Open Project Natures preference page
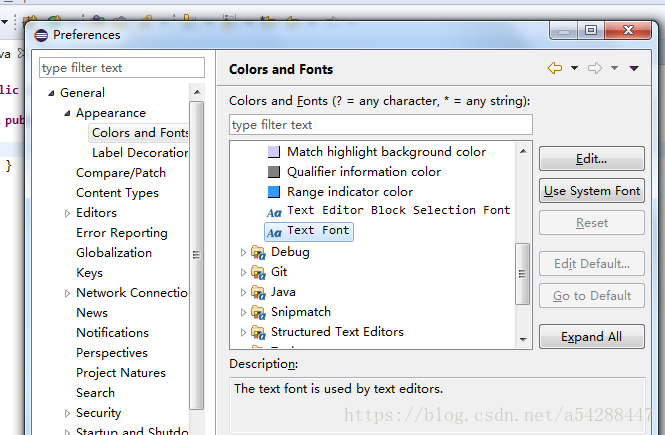665x435 pixels. coord(121,373)
